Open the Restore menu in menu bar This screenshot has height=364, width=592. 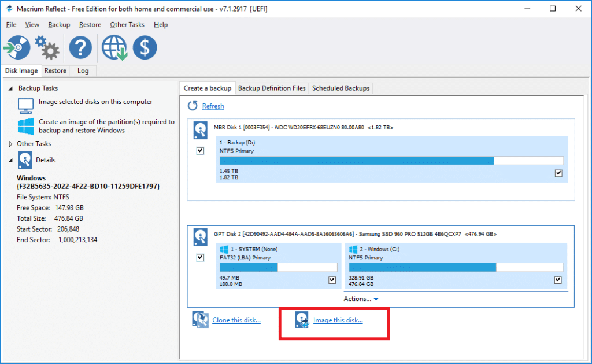90,25
